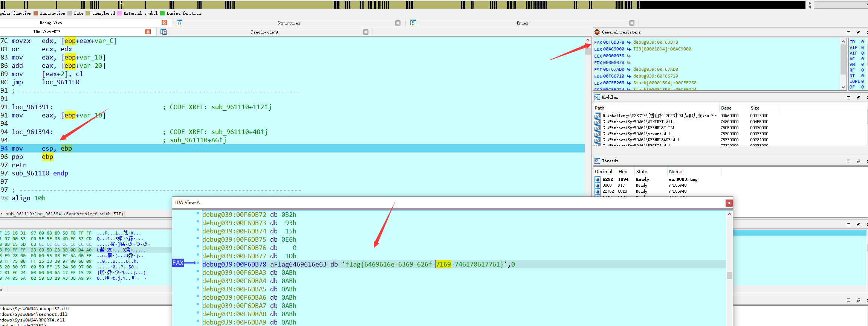Follow the EAX register jump arrow
The height and width of the screenshot is (326, 868).
(x=629, y=42)
